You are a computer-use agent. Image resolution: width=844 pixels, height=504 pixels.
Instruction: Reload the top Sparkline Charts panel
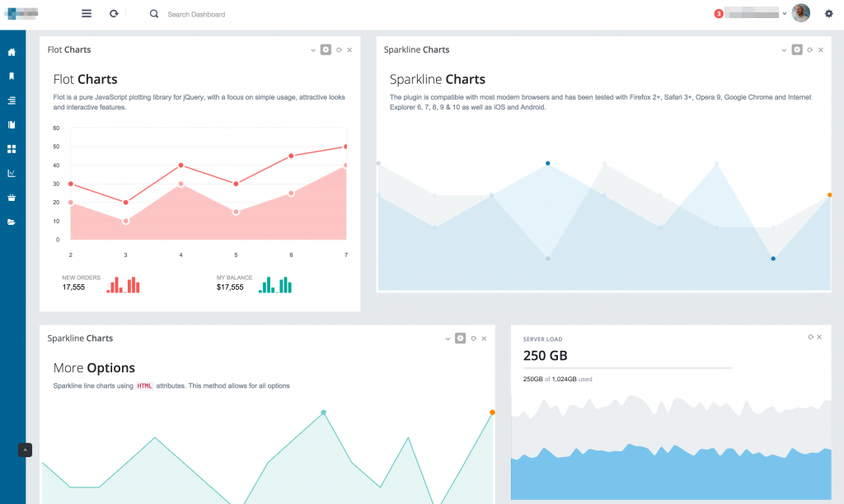pos(810,50)
